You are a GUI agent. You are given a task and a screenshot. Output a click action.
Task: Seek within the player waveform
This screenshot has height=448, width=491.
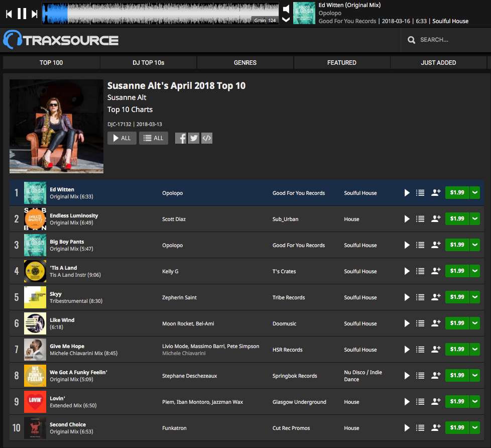160,13
